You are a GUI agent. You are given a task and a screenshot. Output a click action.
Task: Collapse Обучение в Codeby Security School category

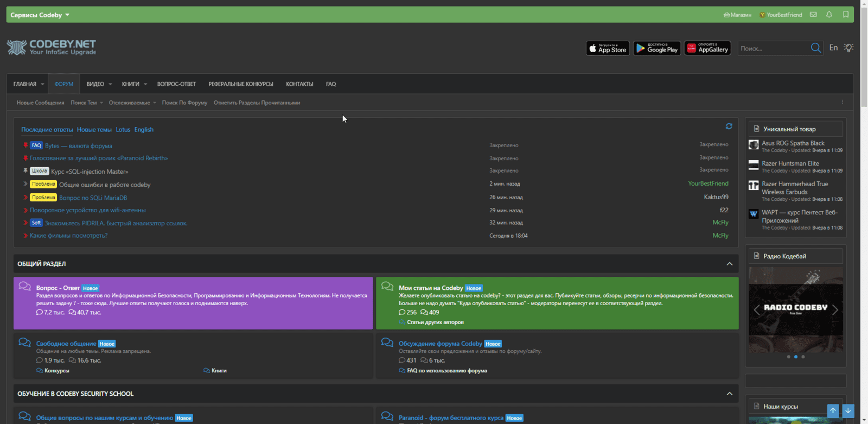[x=730, y=394]
